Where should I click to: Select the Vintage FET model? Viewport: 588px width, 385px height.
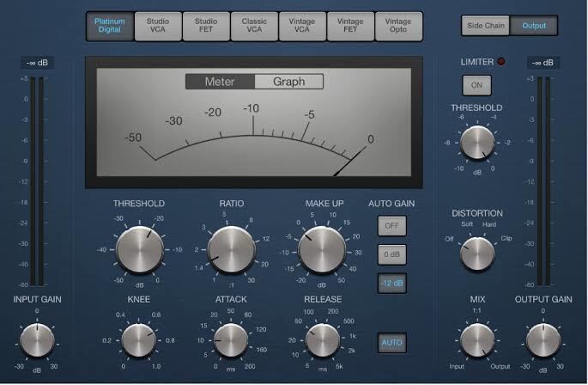coord(350,26)
